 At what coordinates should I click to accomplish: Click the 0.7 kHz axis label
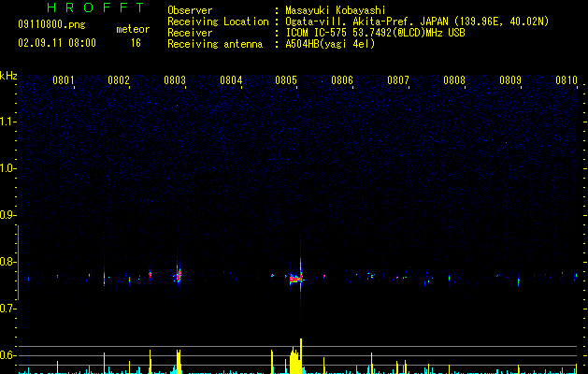click(x=7, y=309)
